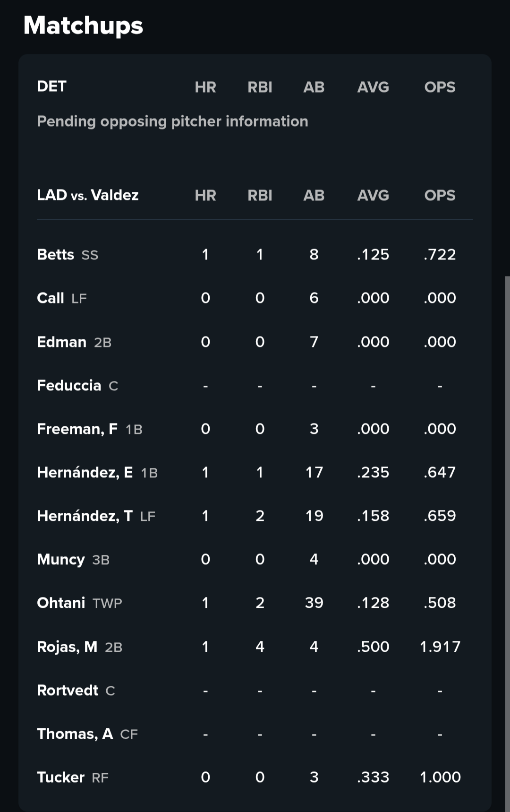The width and height of the screenshot is (510, 812).
Task: Click the vertical scrollbar on right edge
Action: (x=508, y=544)
